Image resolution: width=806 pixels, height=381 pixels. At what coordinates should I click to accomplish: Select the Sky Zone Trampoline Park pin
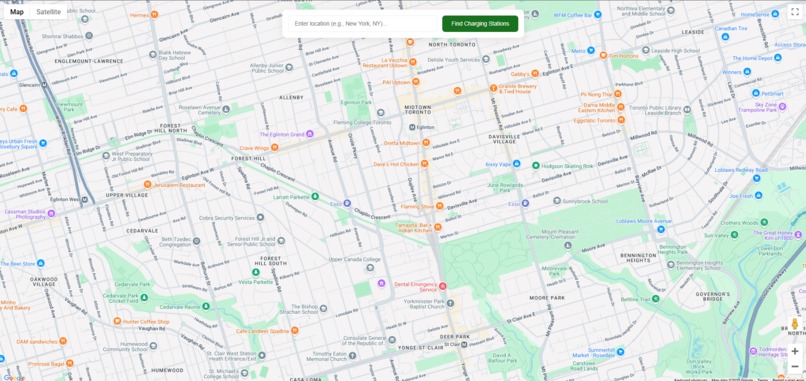[782, 106]
